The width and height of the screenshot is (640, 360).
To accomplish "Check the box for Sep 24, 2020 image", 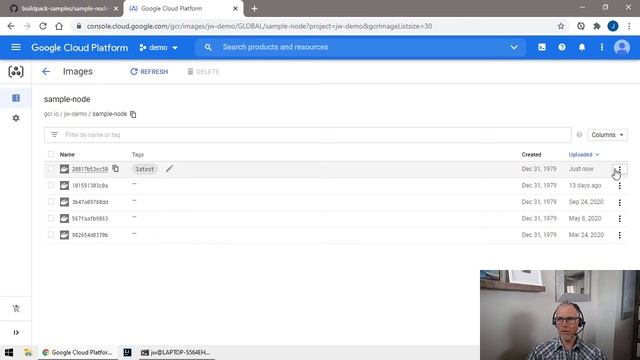I will pos(51,202).
